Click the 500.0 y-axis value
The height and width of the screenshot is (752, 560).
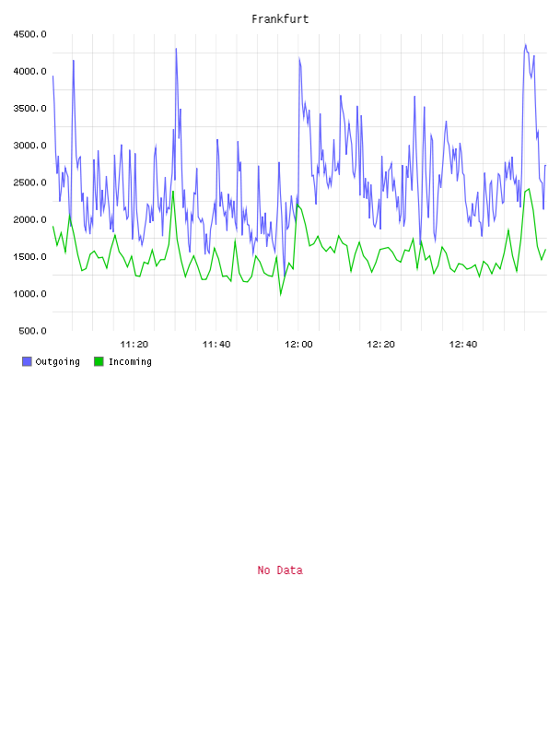coord(32,331)
